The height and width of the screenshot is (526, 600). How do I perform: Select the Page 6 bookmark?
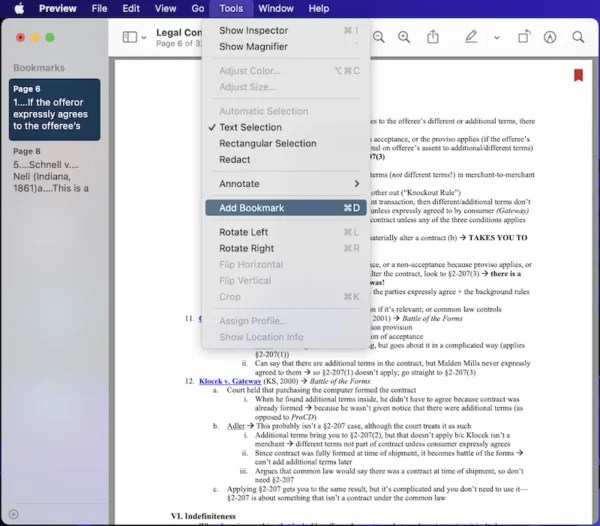click(55, 109)
